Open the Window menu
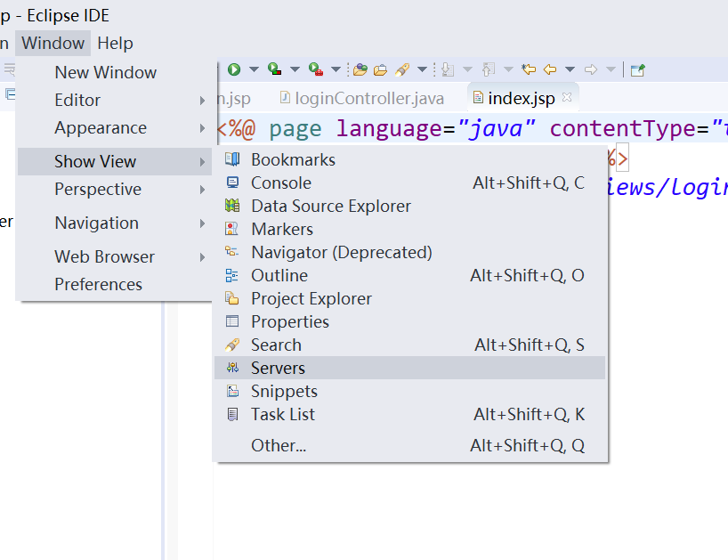Screen dimensions: 728x560 pyautogui.click(x=53, y=43)
